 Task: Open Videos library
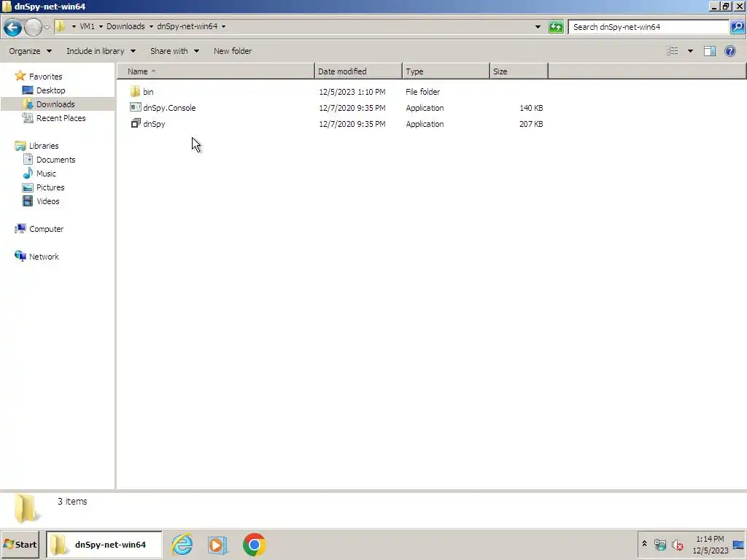click(x=47, y=201)
